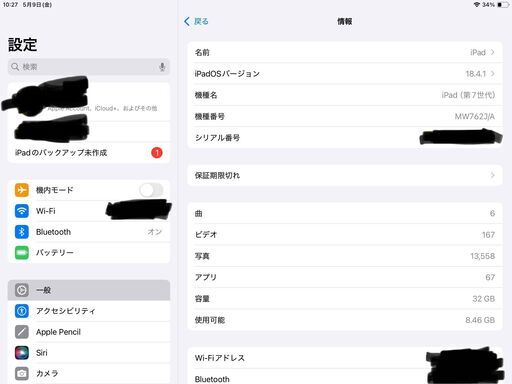The width and height of the screenshot is (512, 384).
Task: Tap the Camera icon
Action: 22,373
